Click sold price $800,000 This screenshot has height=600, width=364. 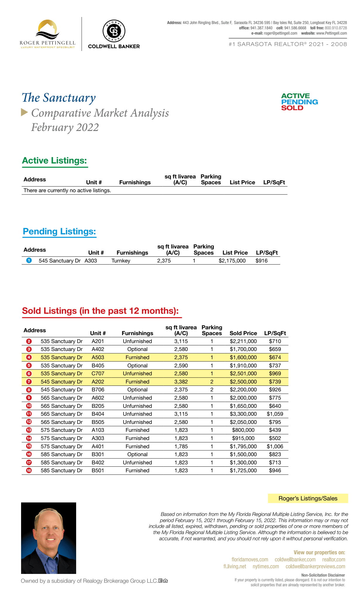(243, 430)
